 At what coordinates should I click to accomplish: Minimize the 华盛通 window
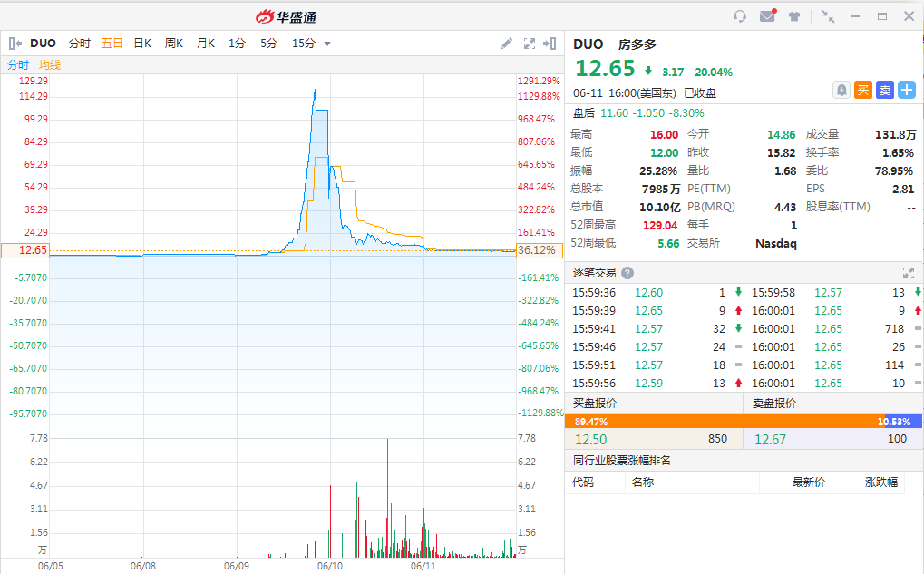[855, 16]
